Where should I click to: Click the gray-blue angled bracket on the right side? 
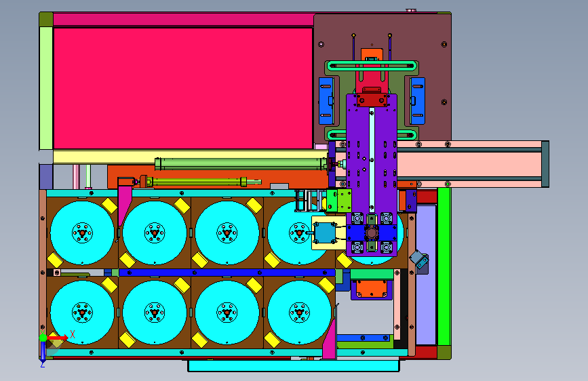coord(419,260)
